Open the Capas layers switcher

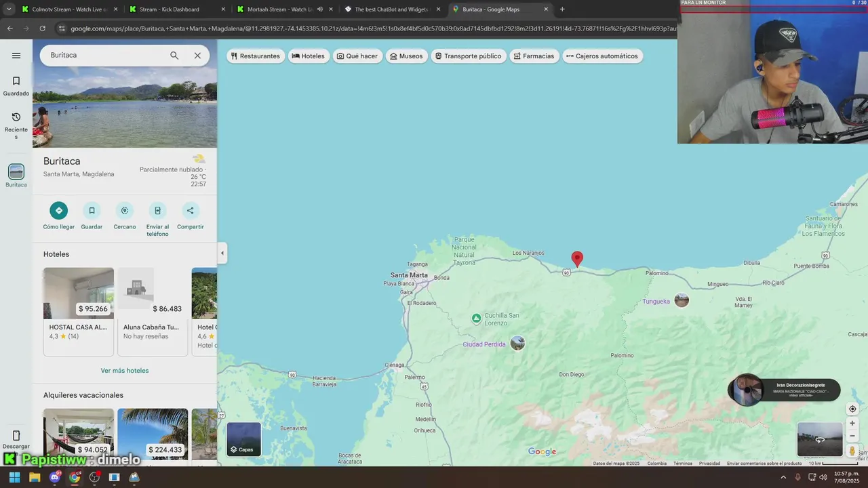243,439
